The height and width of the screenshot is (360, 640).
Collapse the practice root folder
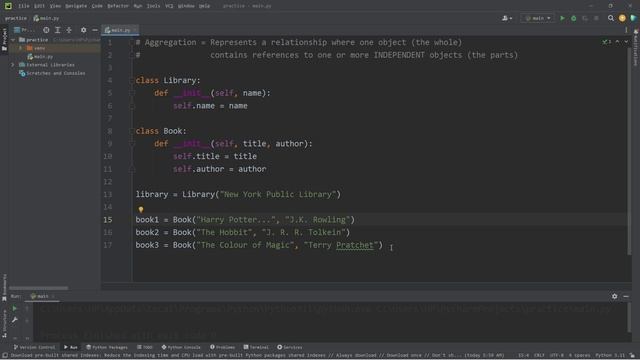click(13, 40)
